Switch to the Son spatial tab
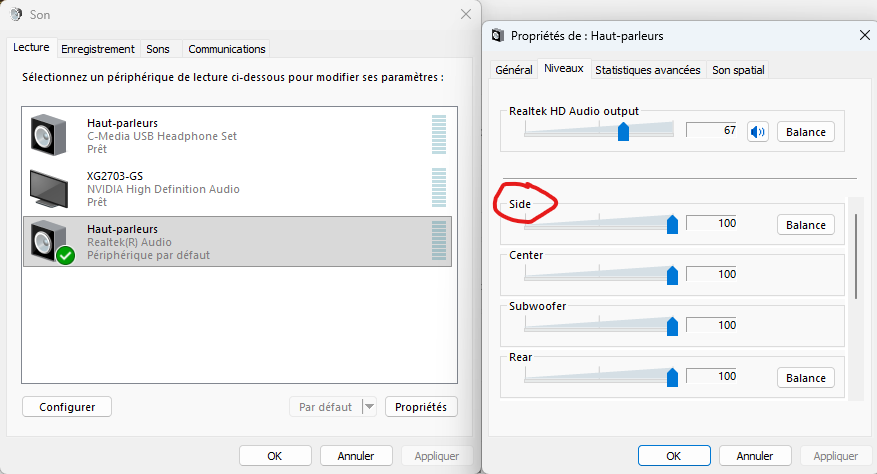877x474 pixels. tap(738, 70)
